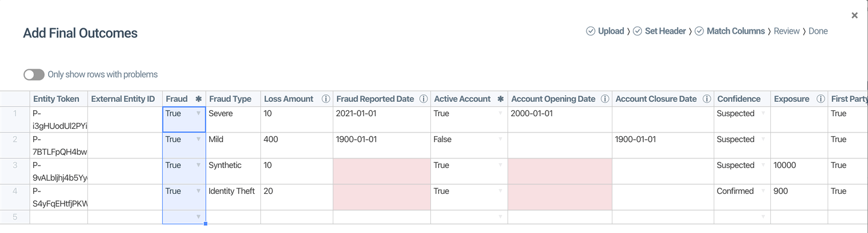Click the Upload step checkmark icon
The width and height of the screenshot is (868, 233).
tap(591, 31)
